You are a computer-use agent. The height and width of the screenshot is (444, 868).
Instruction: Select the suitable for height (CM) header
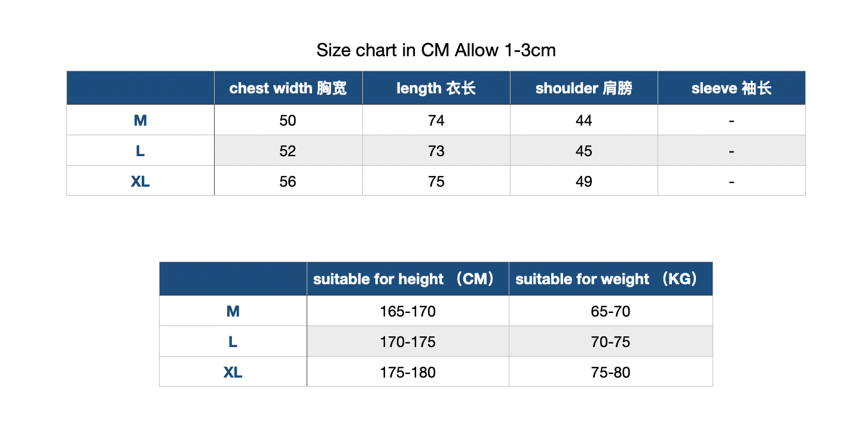click(x=408, y=279)
